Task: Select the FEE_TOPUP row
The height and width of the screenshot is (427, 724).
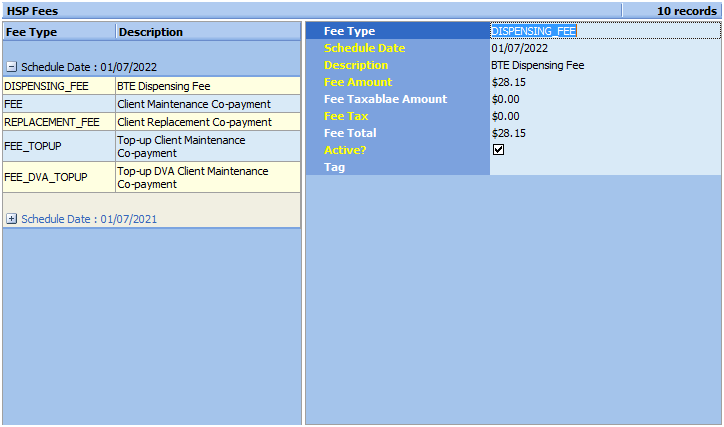Action: tap(58, 146)
